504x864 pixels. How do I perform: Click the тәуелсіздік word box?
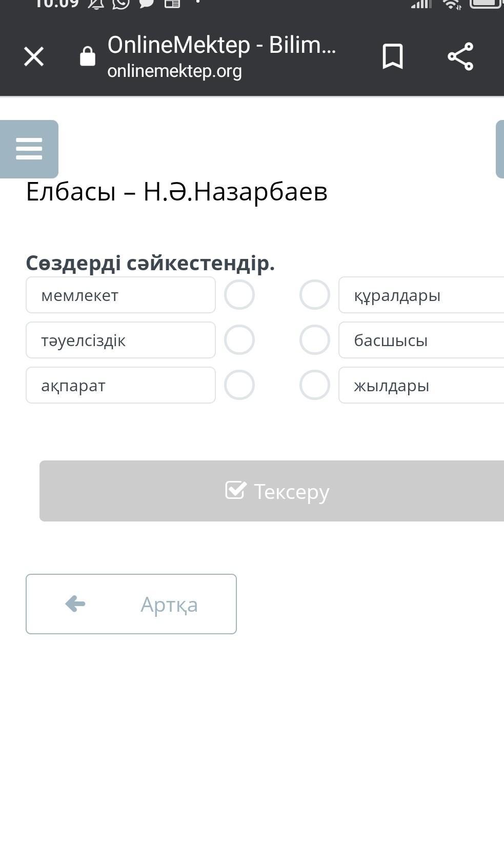[120, 340]
